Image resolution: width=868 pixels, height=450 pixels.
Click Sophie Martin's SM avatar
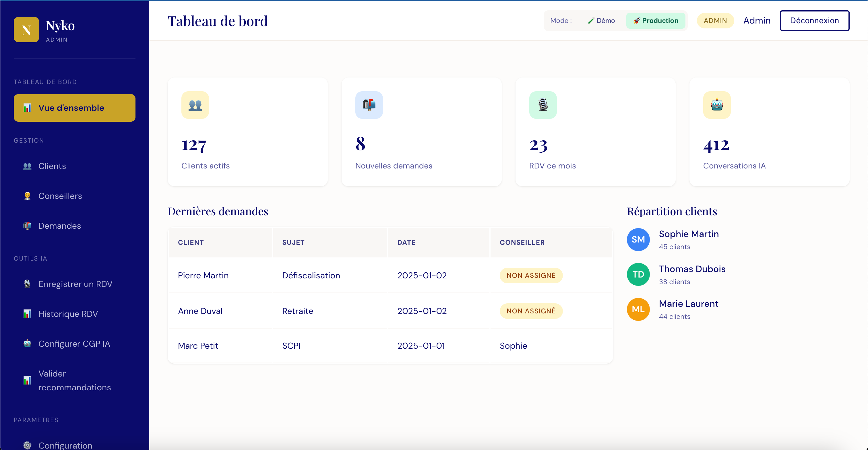[638, 239]
